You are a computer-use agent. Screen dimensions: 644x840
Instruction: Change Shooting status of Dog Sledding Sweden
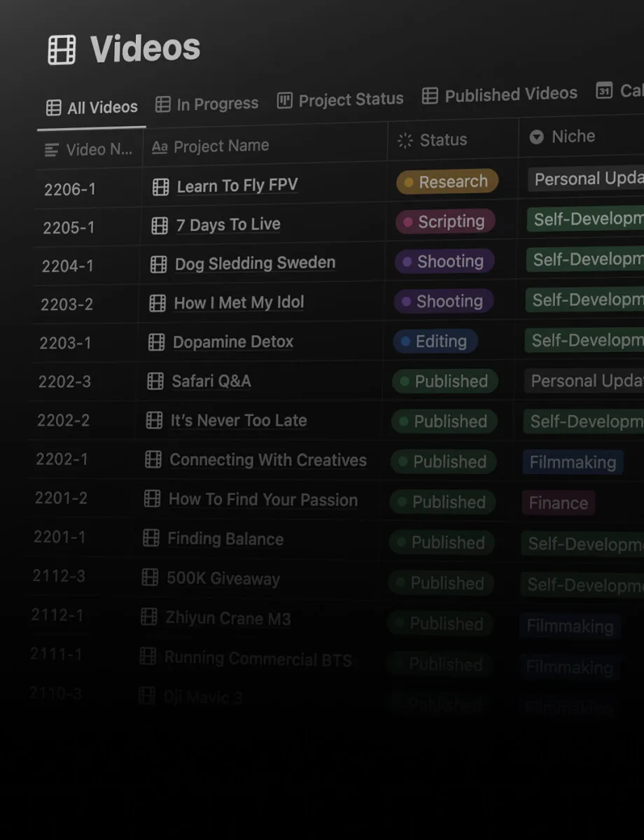pos(444,262)
